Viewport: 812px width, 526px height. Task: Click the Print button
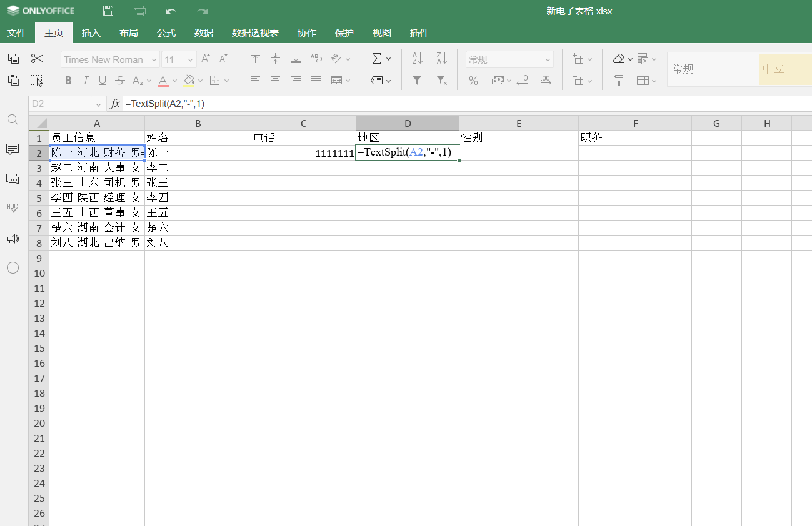[139, 10]
